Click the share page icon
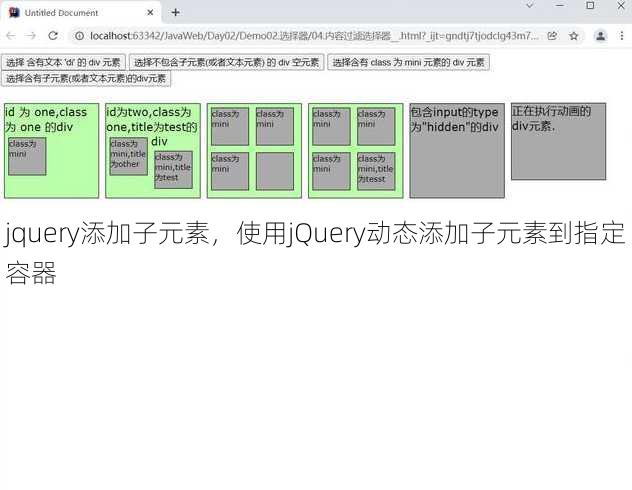This screenshot has width=632, height=490. coord(552,36)
